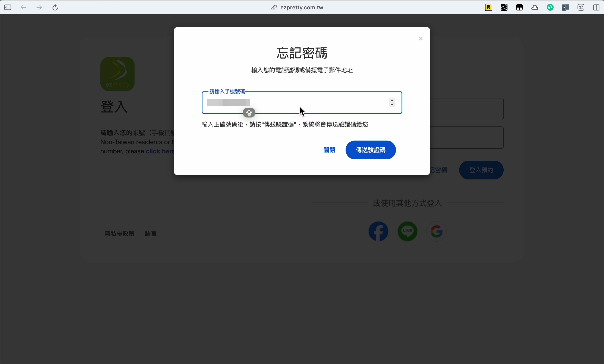Open the sliders settings icon in toolbar
Screen dimensions: 604x364
581,7
